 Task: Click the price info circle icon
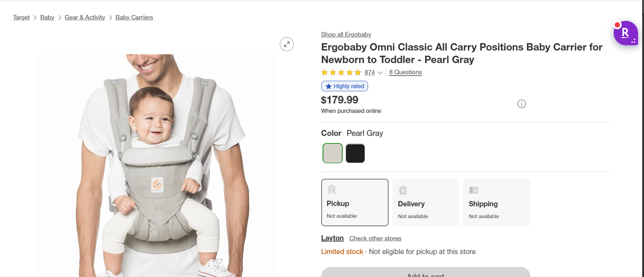point(521,104)
